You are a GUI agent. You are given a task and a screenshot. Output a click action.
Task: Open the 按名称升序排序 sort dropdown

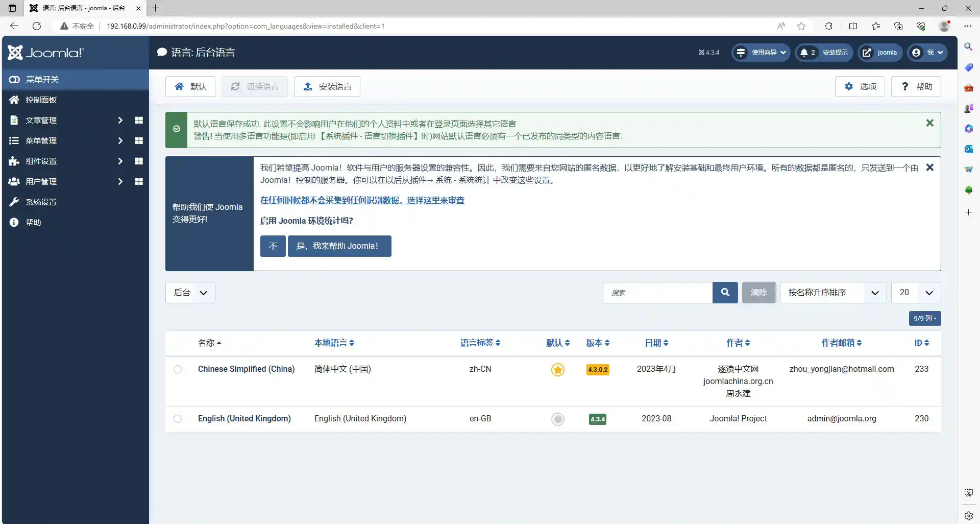tap(832, 293)
